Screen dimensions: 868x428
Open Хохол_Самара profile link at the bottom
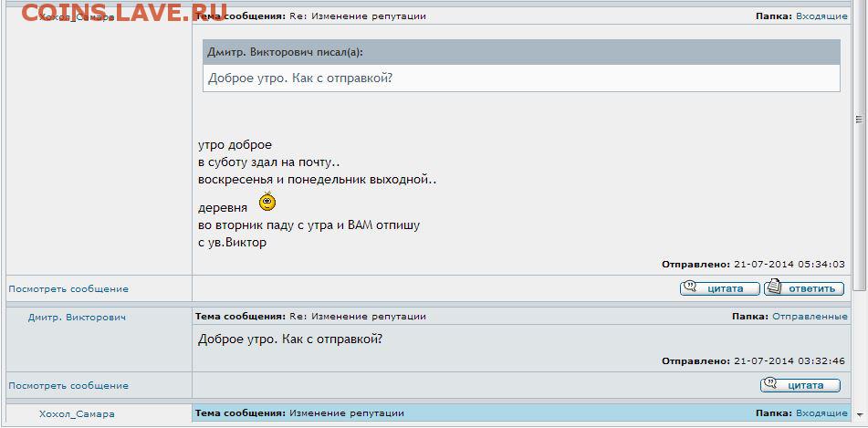[77, 413]
